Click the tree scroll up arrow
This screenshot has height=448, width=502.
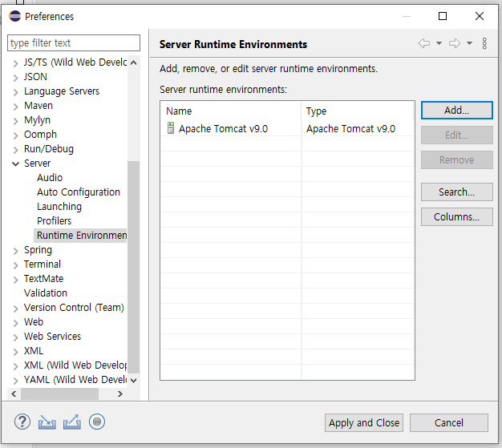[133, 63]
